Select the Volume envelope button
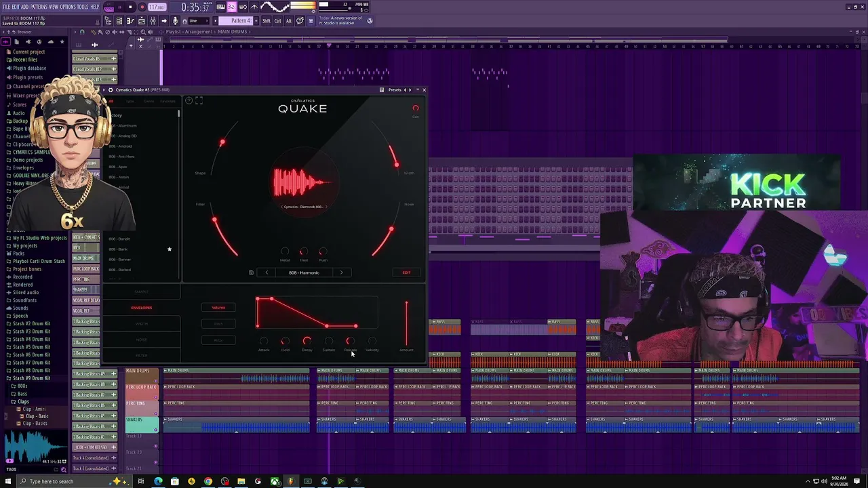 point(218,308)
